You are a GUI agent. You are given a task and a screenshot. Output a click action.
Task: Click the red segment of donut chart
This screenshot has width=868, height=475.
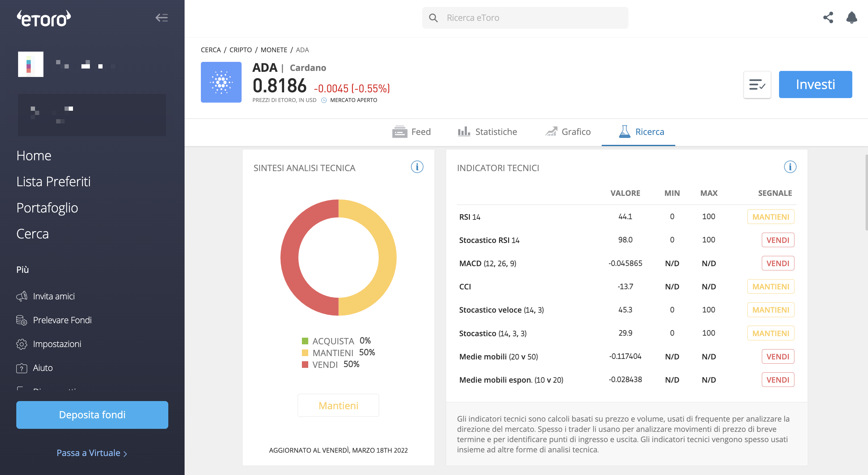click(290, 257)
